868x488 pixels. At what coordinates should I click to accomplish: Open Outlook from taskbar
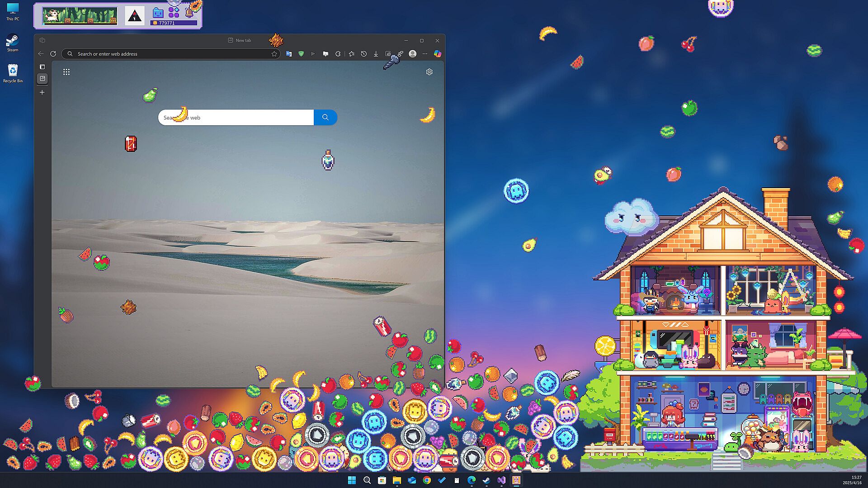[412, 480]
